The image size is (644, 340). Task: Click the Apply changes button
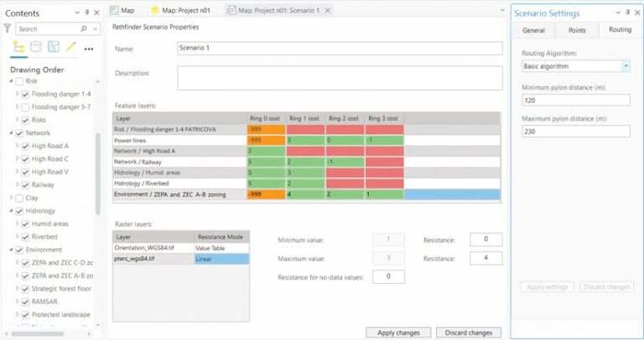(398, 332)
